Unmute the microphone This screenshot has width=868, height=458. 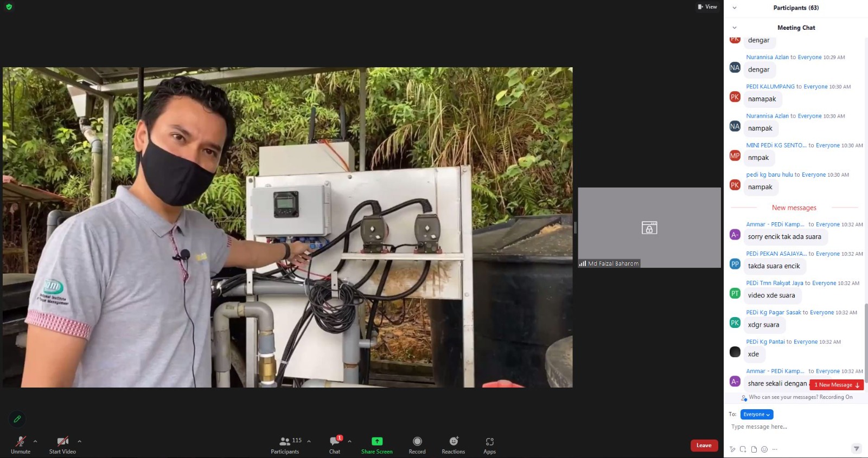pos(21,442)
